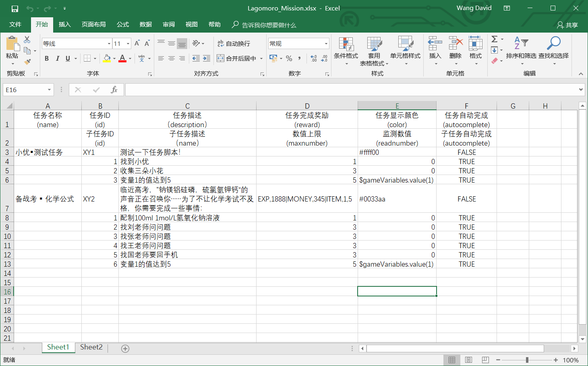The image size is (588, 366).
Task: Toggle Italic formatting
Action: pyautogui.click(x=57, y=59)
